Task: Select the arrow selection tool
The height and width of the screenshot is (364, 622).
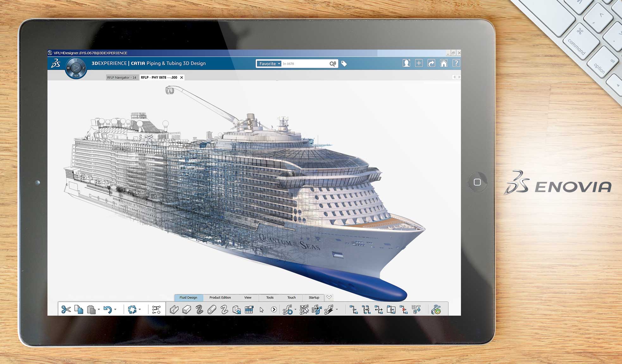Action: [262, 309]
